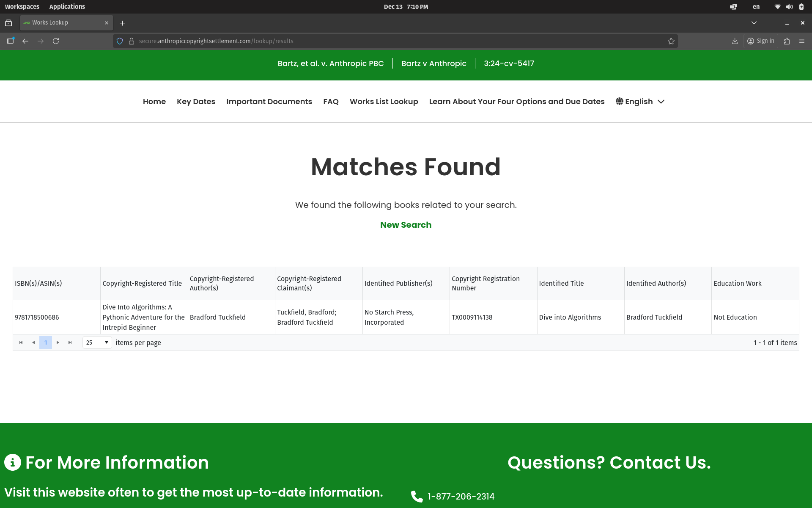The width and height of the screenshot is (812, 508).
Task: Click the reload page icon
Action: coord(56,41)
